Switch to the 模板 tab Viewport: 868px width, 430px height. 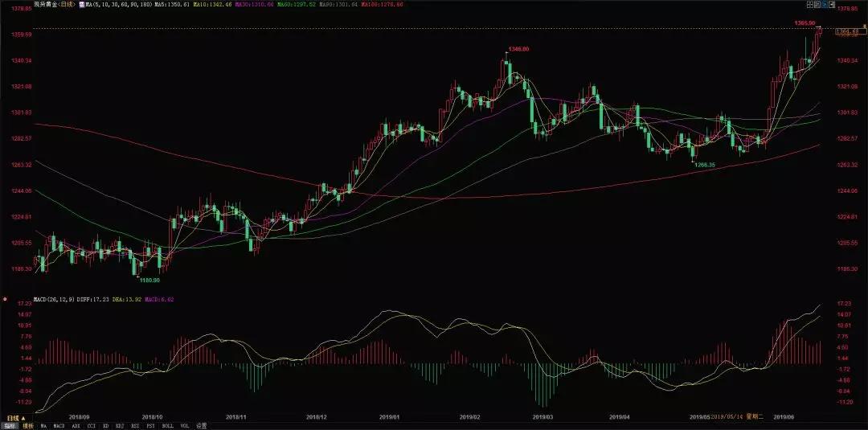pyautogui.click(x=28, y=426)
